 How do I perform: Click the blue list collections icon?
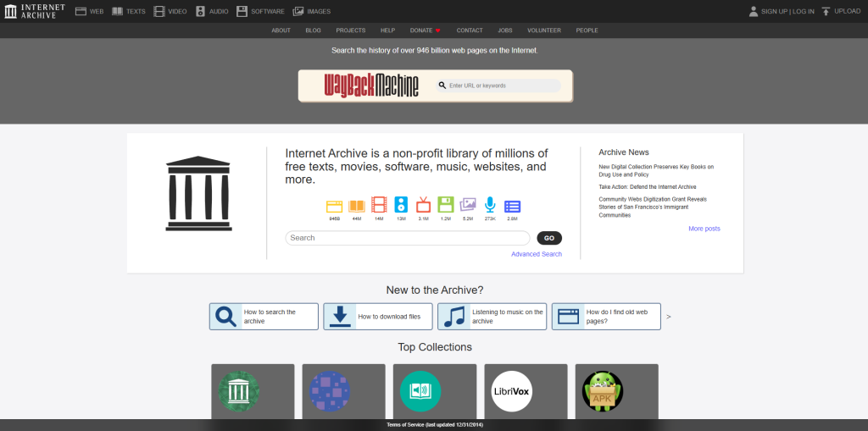click(x=512, y=207)
